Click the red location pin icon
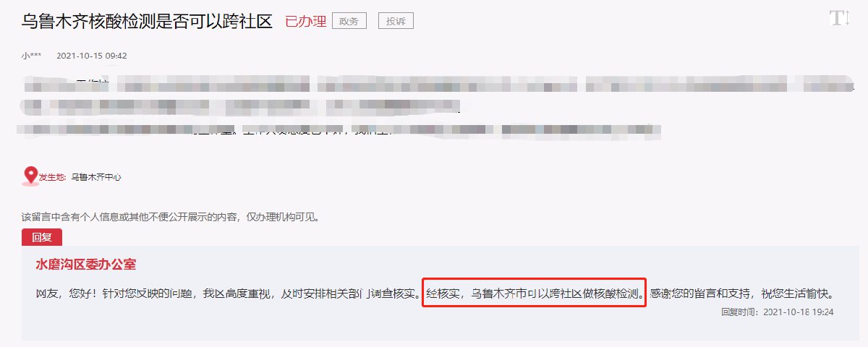The width and height of the screenshot is (868, 347). pos(30,176)
